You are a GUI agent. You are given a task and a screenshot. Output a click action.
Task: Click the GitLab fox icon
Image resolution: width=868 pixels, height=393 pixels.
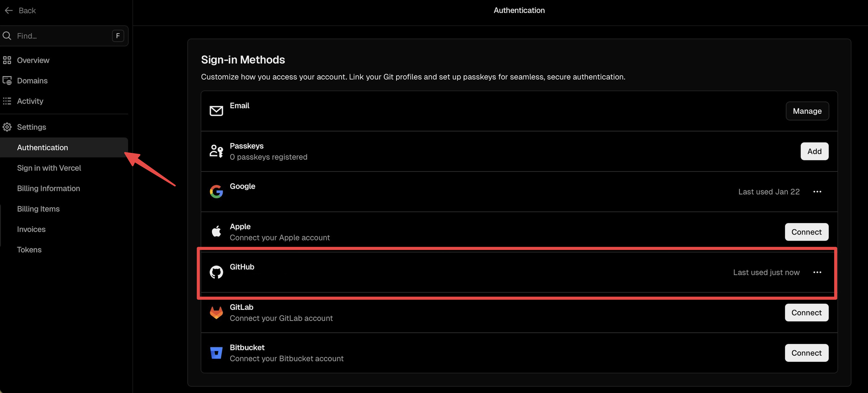pyautogui.click(x=216, y=312)
